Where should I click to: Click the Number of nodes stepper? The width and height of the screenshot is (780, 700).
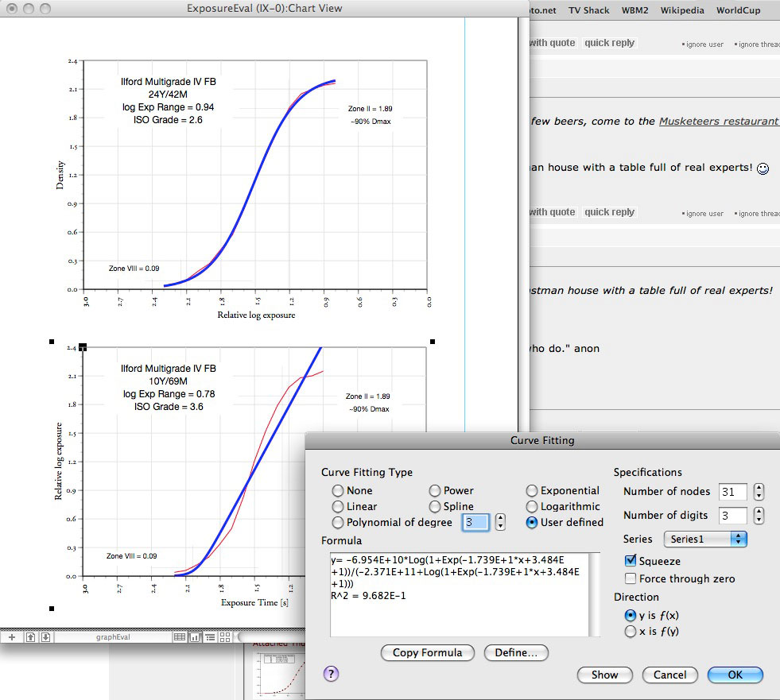759,492
